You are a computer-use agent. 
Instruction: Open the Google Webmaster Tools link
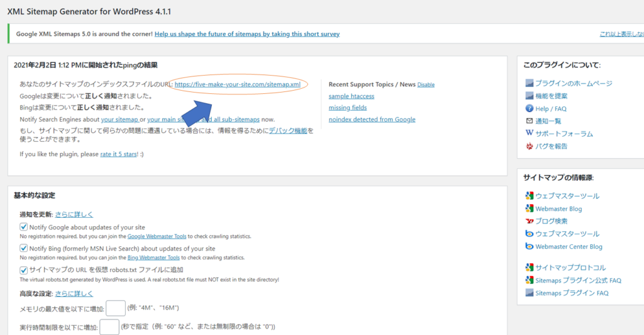(157, 236)
